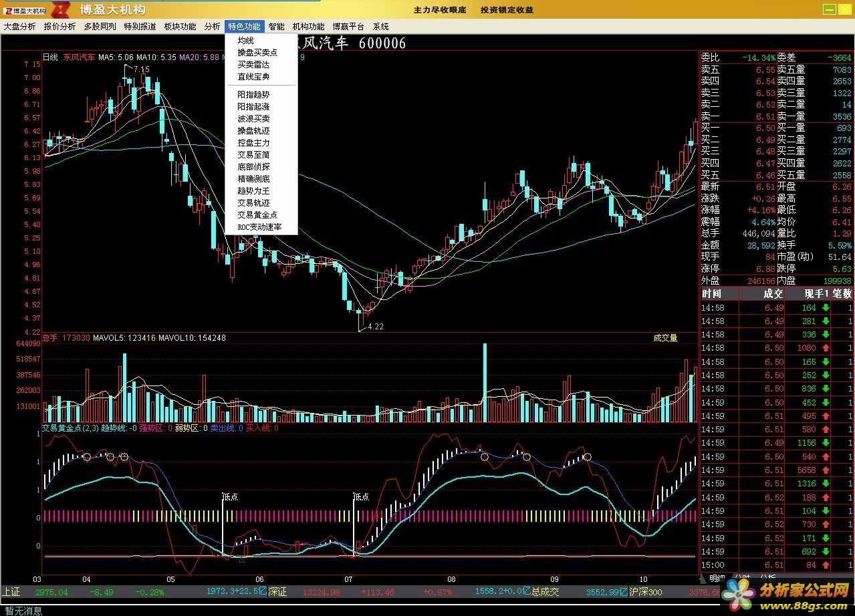Select the ROC变动速率 menu entry
This screenshot has width=855, height=616.
tap(261, 227)
